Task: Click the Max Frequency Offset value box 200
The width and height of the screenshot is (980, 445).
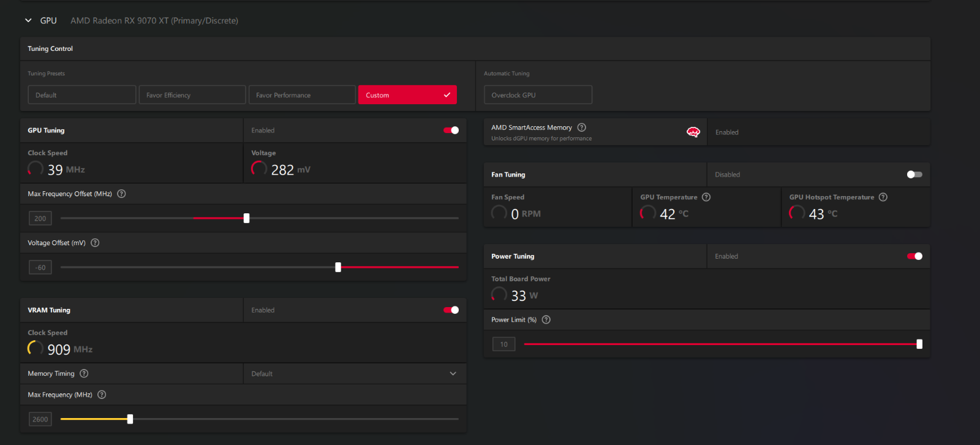Action: (x=40, y=218)
